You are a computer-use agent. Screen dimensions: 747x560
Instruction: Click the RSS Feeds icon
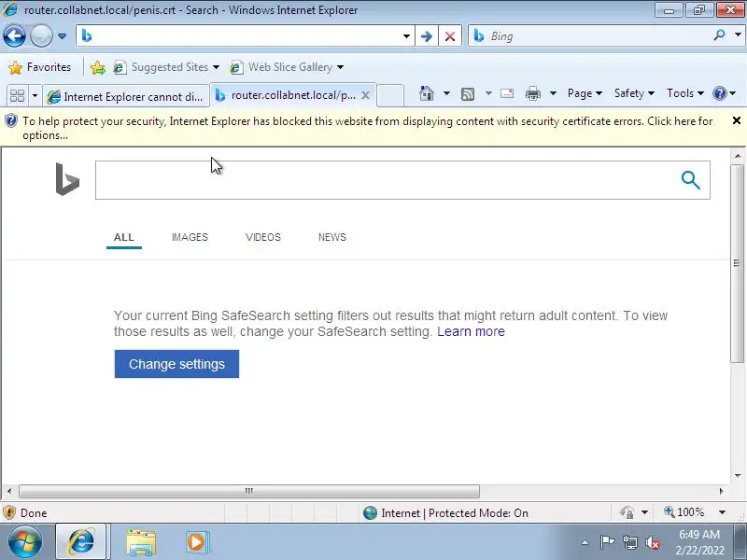click(468, 94)
